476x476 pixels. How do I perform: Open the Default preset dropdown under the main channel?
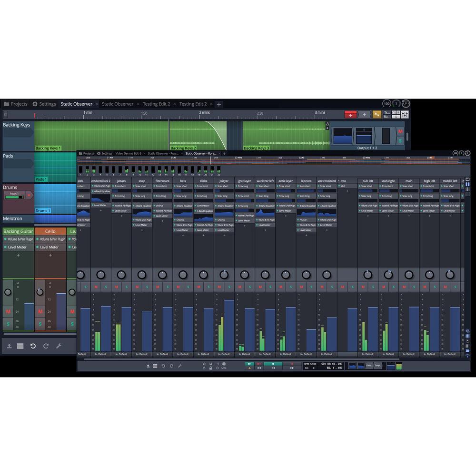tap(409, 354)
